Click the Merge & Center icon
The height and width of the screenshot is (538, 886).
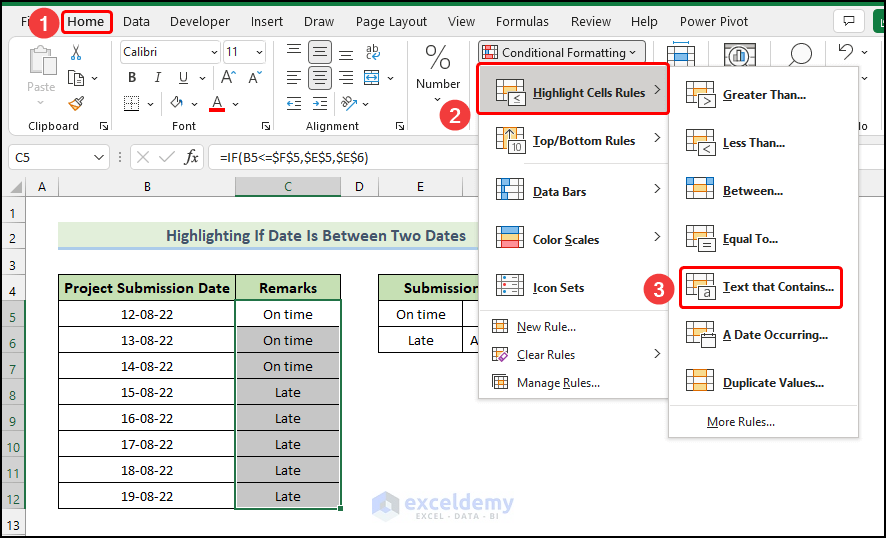(372, 77)
